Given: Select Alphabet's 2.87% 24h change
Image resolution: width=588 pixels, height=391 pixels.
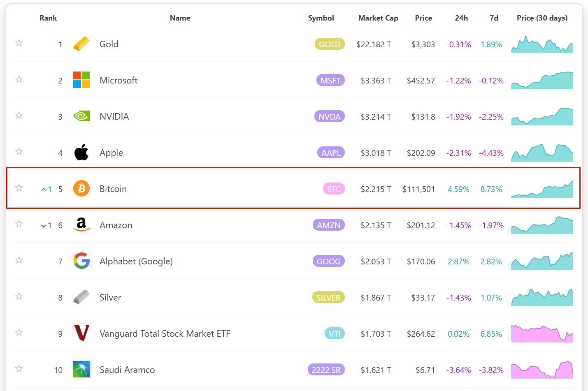Looking at the screenshot, I should 458,261.
